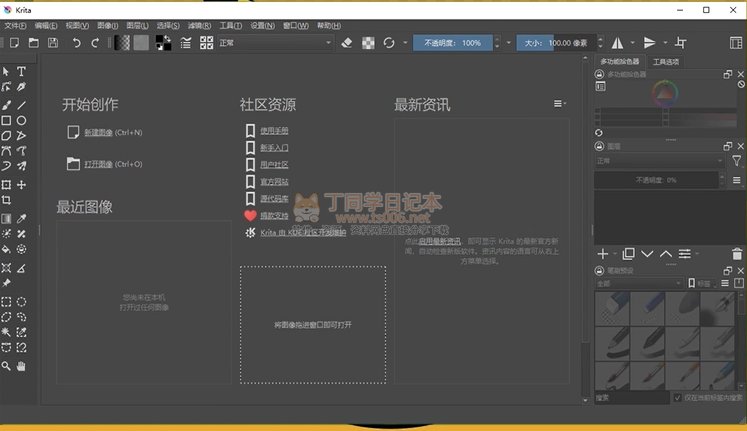
Task: Click the brush preset 搜索 field
Action: point(630,398)
